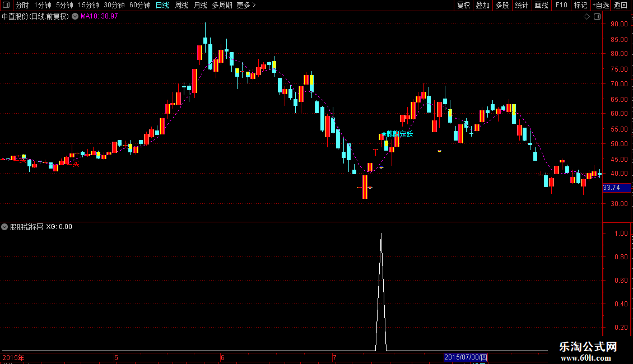Select the 60分钟 period
The width and height of the screenshot is (633, 364).
[x=140, y=5]
